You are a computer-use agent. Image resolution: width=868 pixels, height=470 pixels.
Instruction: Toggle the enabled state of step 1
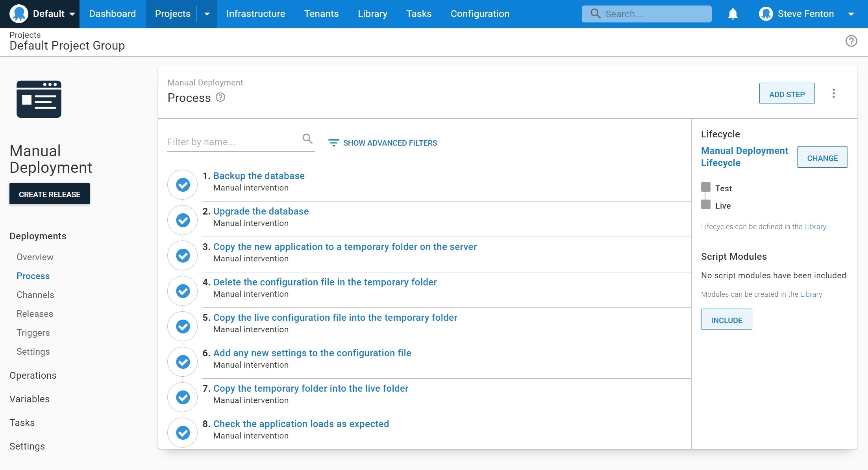tap(182, 185)
